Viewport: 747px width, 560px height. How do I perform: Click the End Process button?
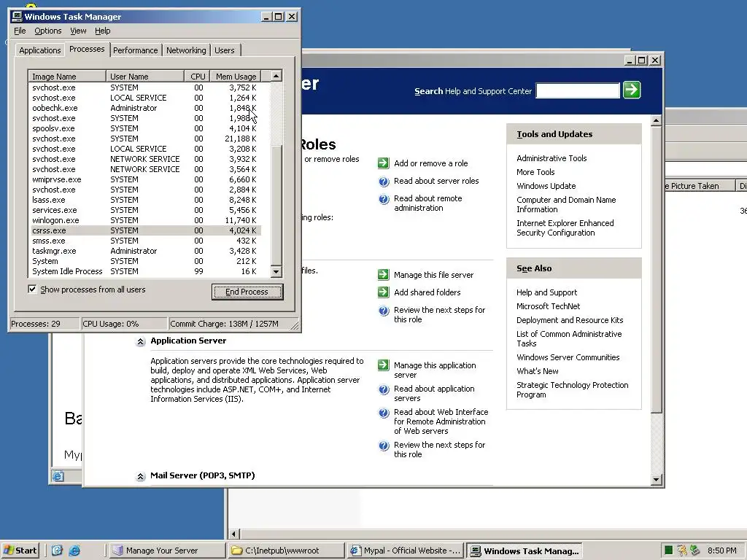coord(247,292)
